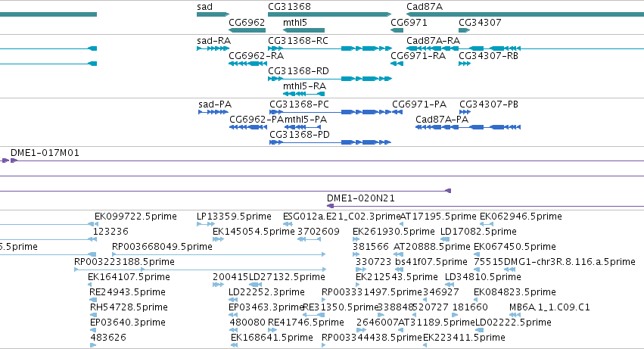The height and width of the screenshot is (349, 644).
Task: Select EST EK062946.5prime
Action: [x=521, y=217]
